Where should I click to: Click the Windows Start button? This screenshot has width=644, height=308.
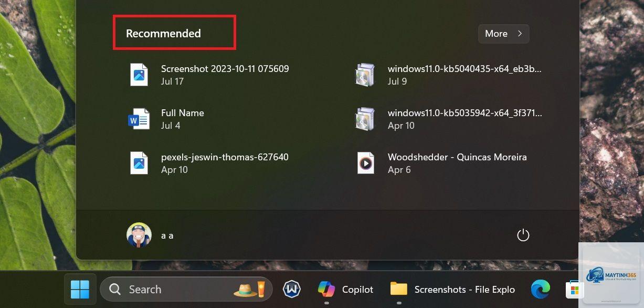click(80, 289)
